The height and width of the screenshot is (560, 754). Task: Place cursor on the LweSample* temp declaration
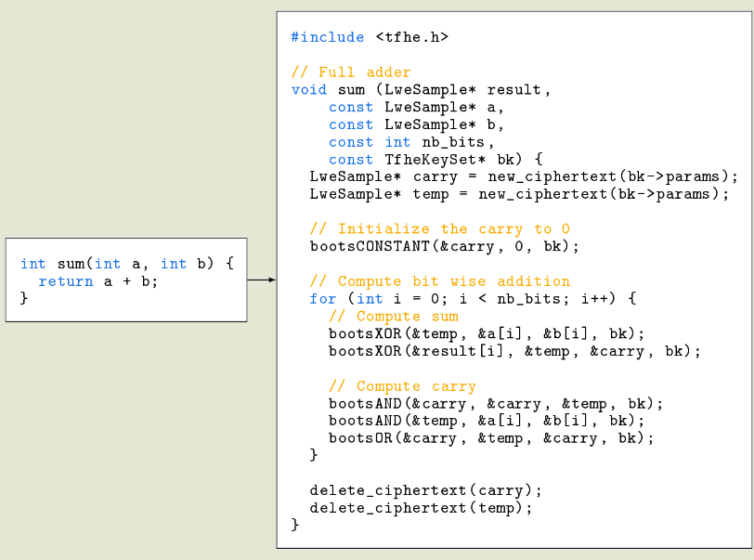coord(519,194)
